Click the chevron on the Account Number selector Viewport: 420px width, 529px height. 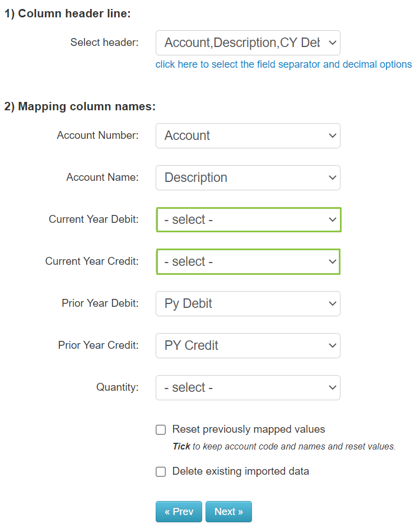(332, 135)
